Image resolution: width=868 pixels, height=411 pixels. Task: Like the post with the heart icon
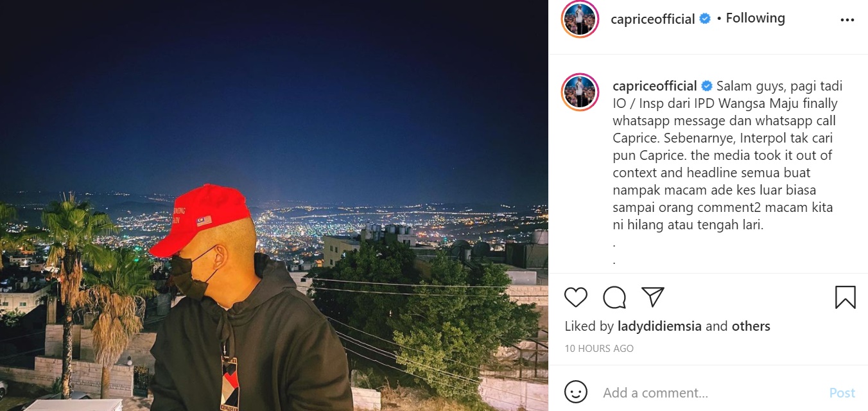tap(576, 297)
